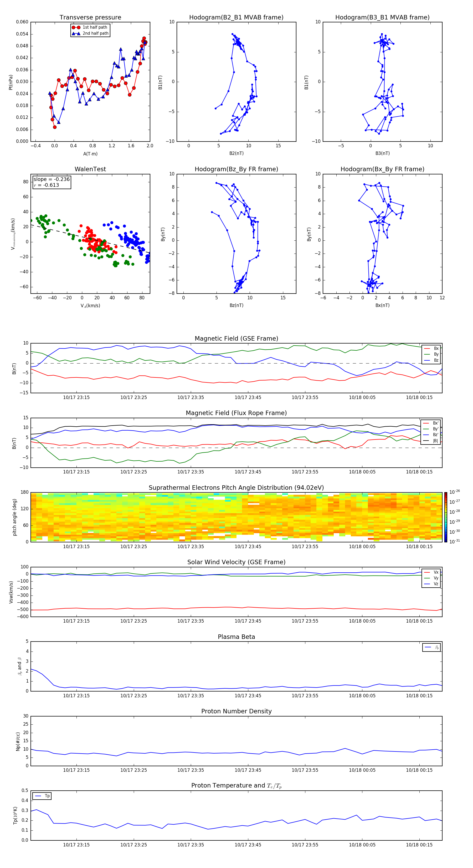
Task: Click the Vz entry in velocity legend
Action: coord(431,584)
